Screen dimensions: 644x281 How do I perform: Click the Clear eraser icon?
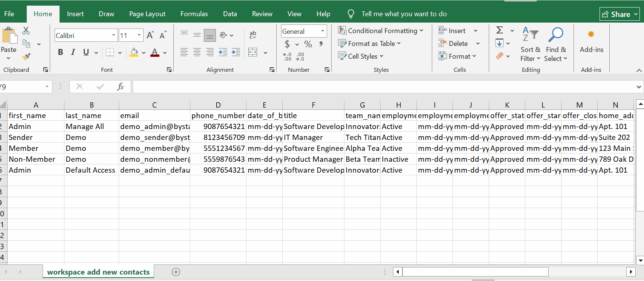(500, 56)
